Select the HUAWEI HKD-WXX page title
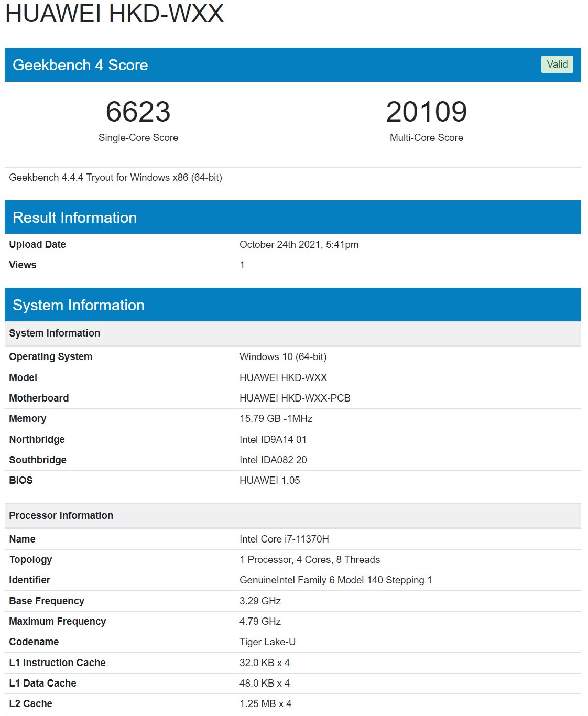 [114, 13]
